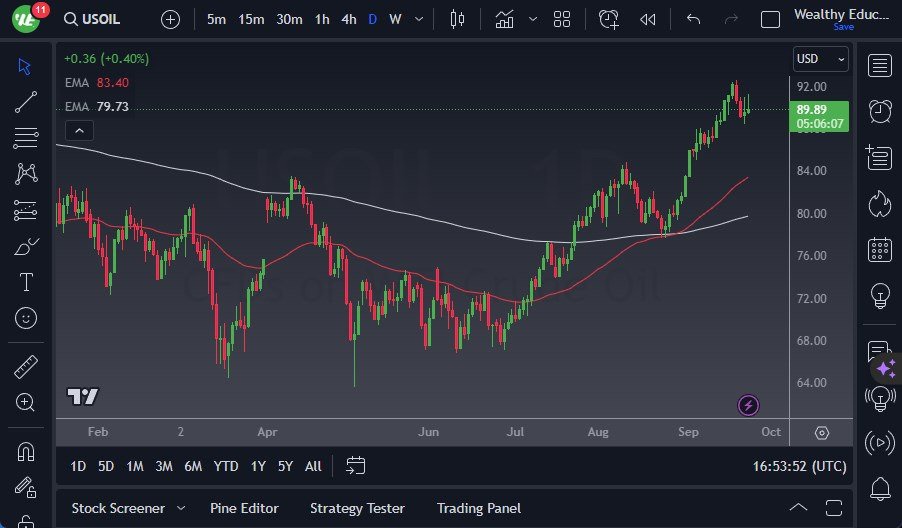Toggle the magnet snap mode
Screen dimensions: 902x528
(x=26, y=452)
